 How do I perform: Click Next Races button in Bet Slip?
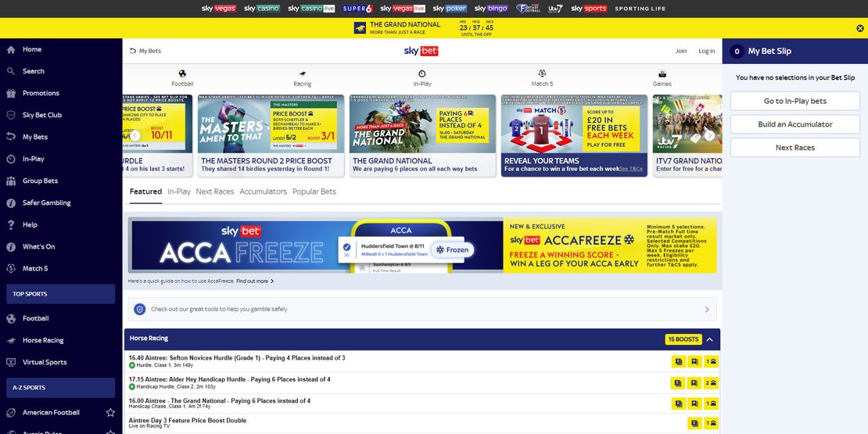coord(795,148)
